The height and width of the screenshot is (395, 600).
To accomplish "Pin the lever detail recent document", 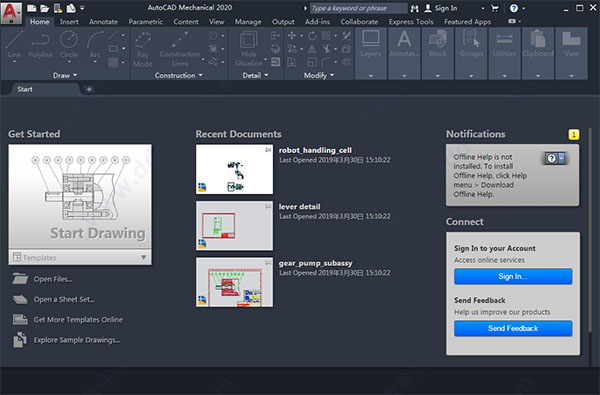I will pyautogui.click(x=268, y=206).
